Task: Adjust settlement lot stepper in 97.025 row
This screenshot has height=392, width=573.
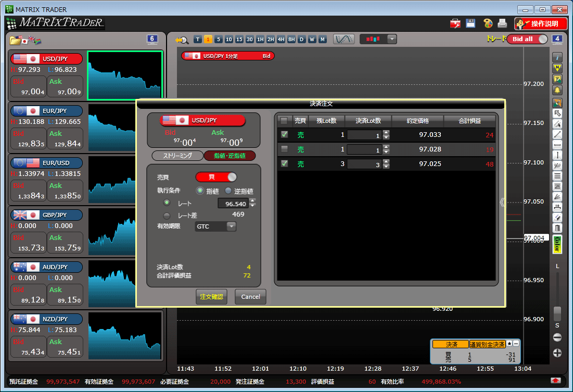Action: coord(386,164)
